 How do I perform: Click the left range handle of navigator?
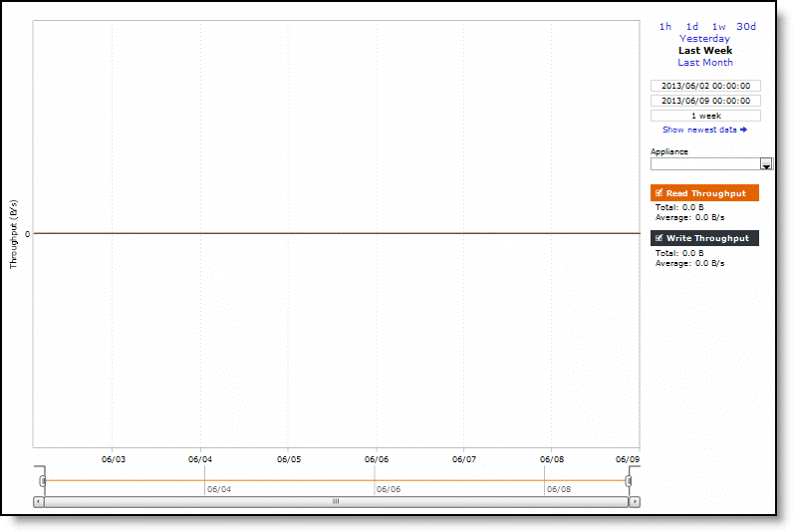tap(43, 480)
